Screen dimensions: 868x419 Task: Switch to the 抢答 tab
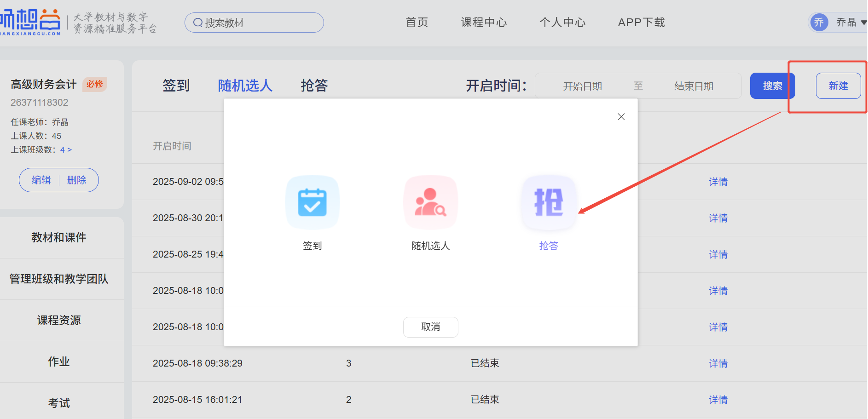pyautogui.click(x=314, y=86)
